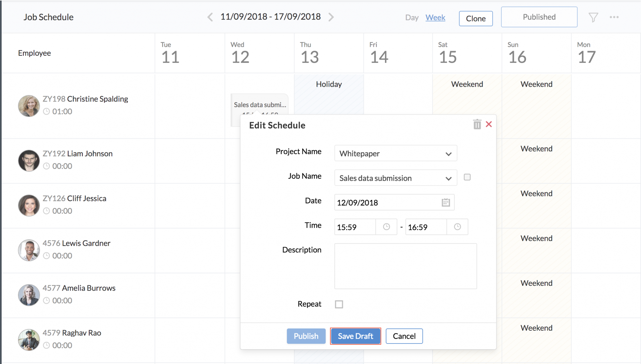Open the Project Name dropdown showing Whitepaper
The image size is (641, 364).
pos(395,153)
